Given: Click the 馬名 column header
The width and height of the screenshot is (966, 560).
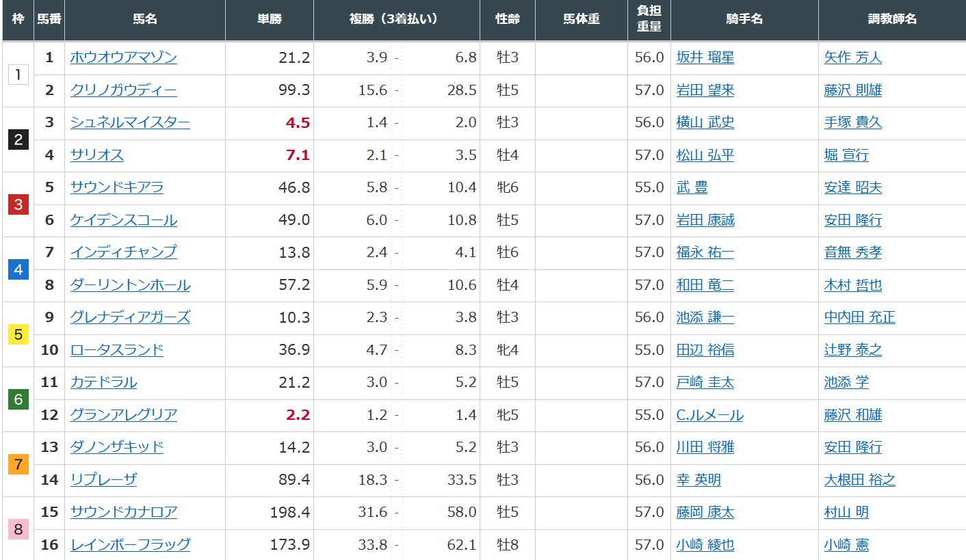Looking at the screenshot, I should click(x=145, y=19).
